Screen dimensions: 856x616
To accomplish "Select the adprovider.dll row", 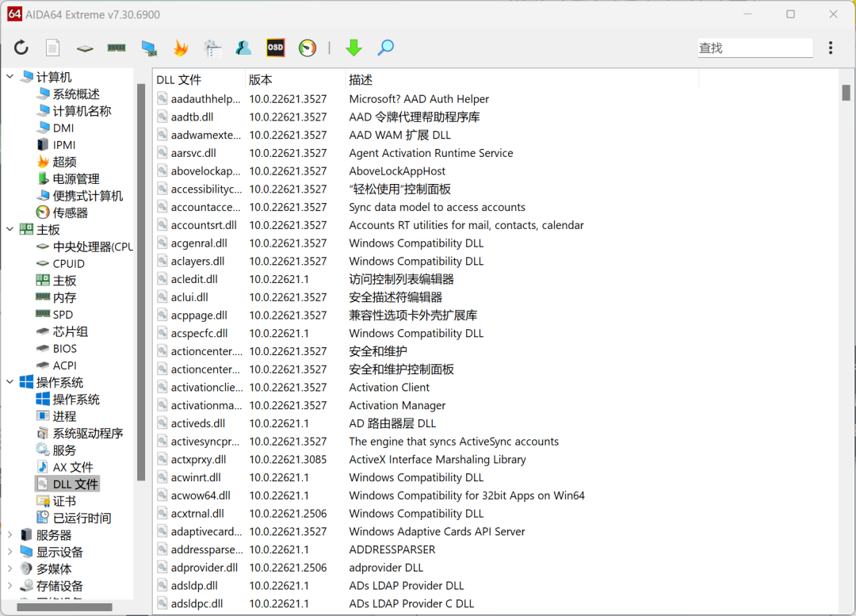I will pyautogui.click(x=495, y=568).
